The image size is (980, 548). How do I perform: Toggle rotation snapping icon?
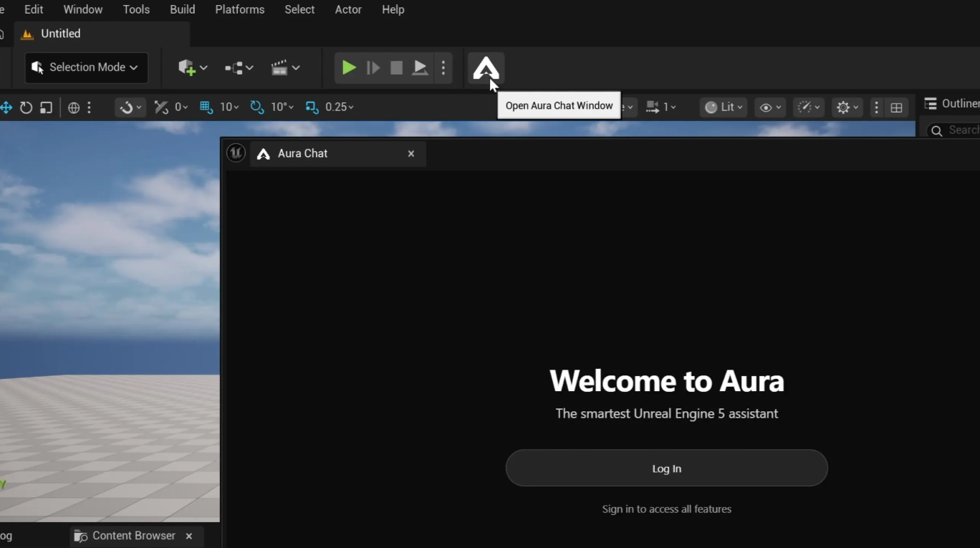pos(256,107)
